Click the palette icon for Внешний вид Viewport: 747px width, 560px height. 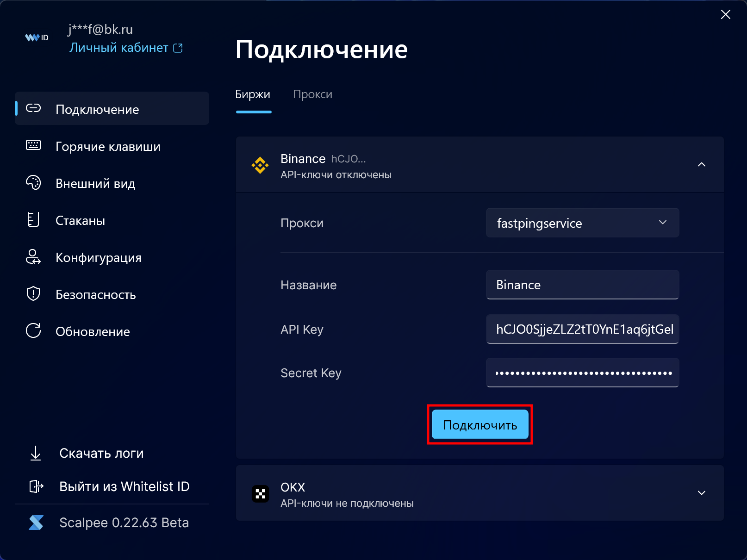(x=33, y=183)
